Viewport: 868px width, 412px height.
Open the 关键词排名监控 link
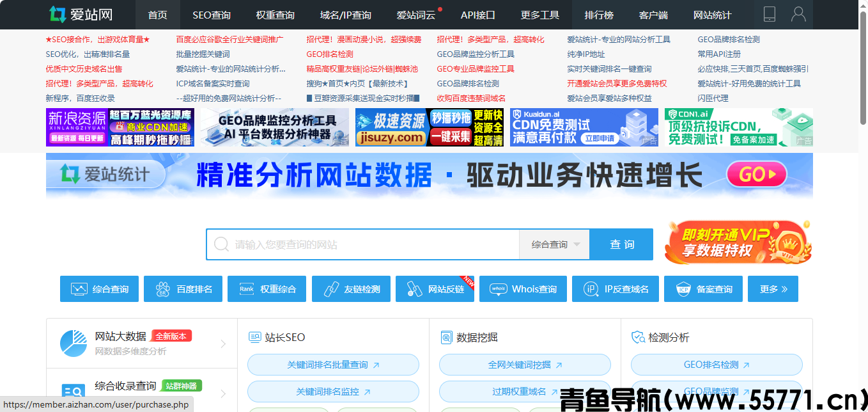click(x=333, y=392)
